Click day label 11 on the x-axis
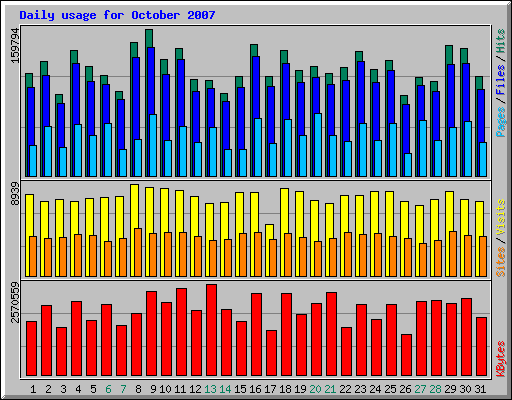 pos(180,389)
